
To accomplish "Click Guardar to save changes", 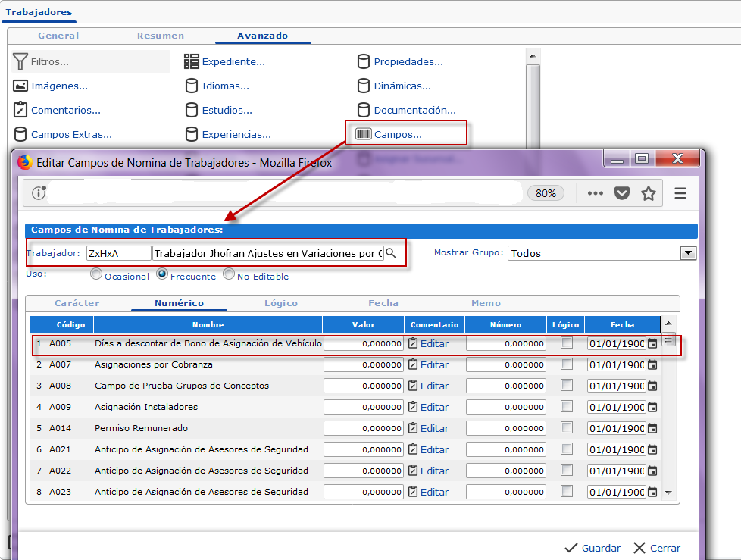I will [592, 548].
